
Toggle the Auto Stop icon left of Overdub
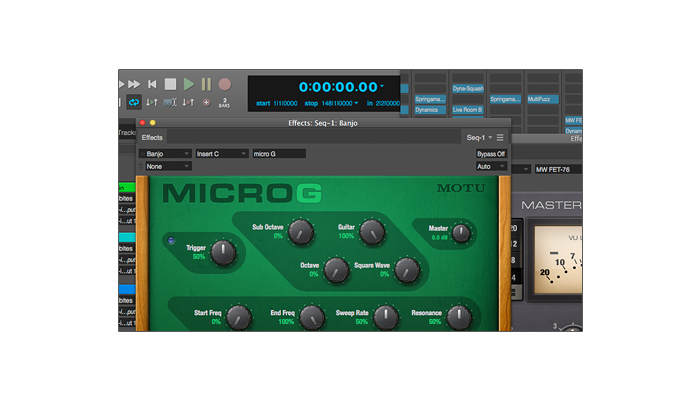tap(188, 103)
